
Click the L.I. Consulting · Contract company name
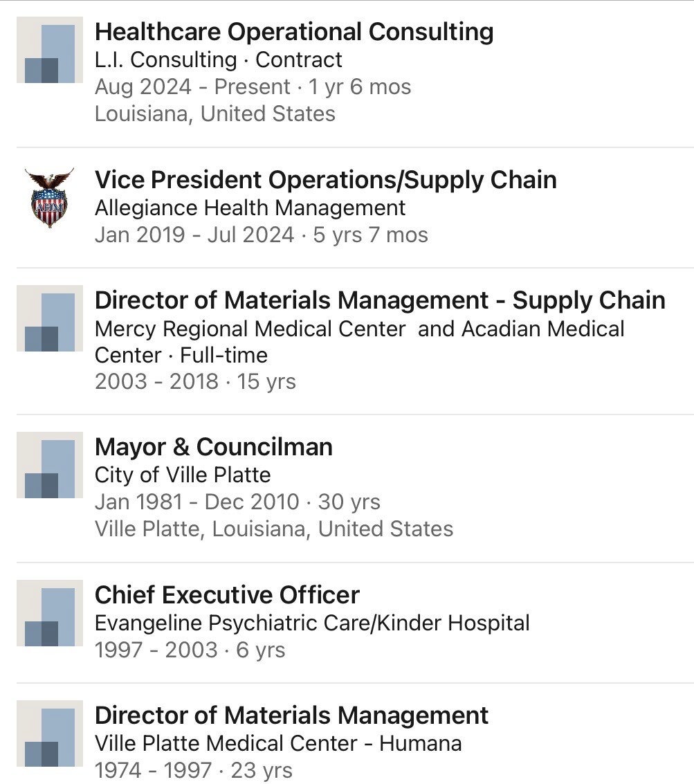(218, 60)
